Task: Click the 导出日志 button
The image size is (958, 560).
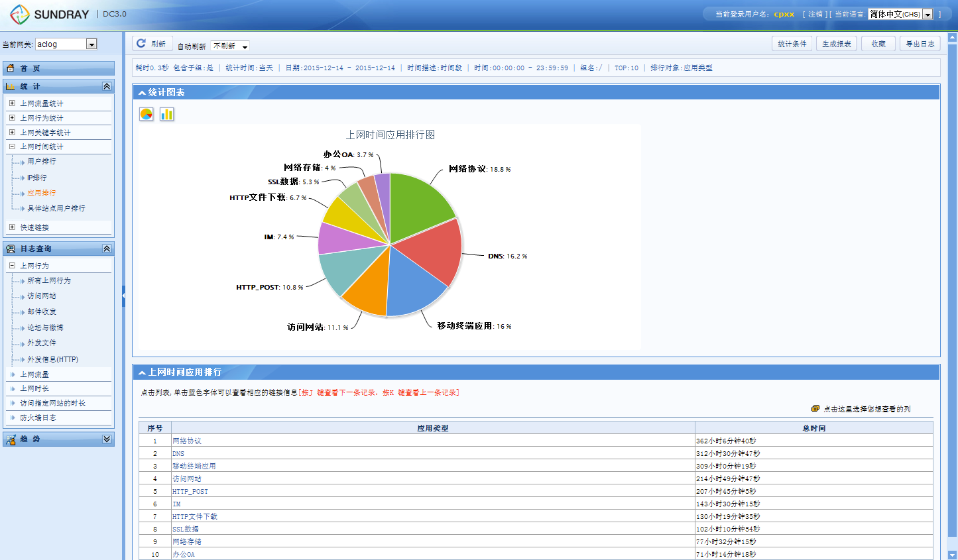Action: point(920,44)
